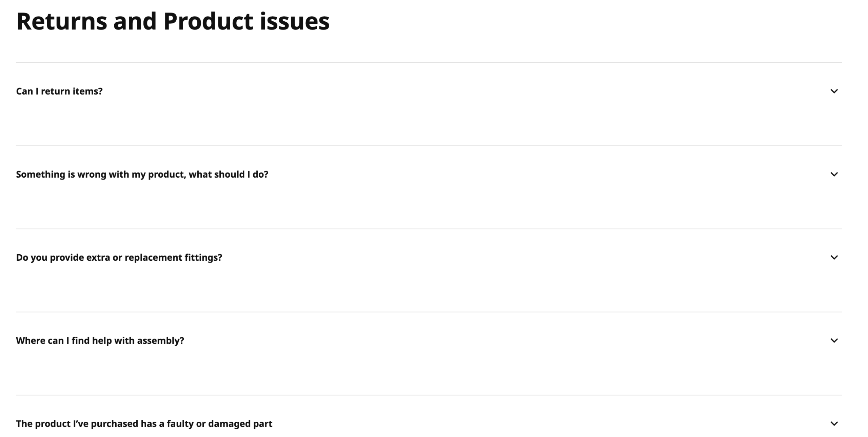Select "Something is wrong with my product, what should I do?"
868x437 pixels.
coord(142,174)
